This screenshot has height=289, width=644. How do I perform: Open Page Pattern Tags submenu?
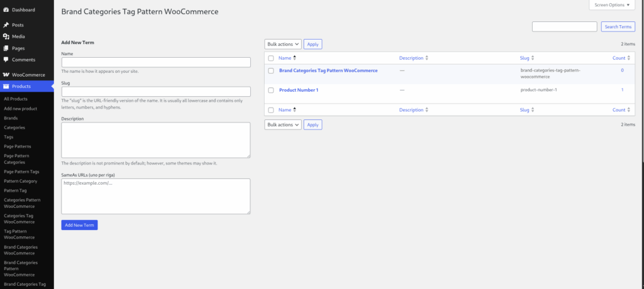click(x=21, y=172)
